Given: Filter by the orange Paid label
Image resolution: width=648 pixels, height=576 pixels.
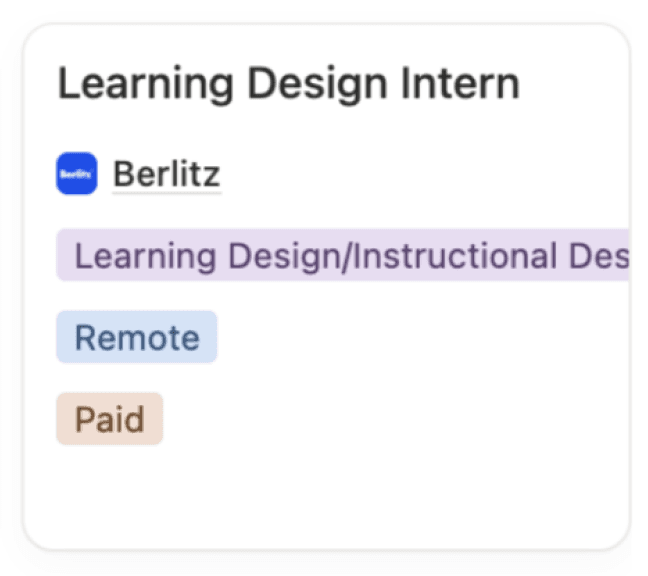Looking at the screenshot, I should coord(109,419).
